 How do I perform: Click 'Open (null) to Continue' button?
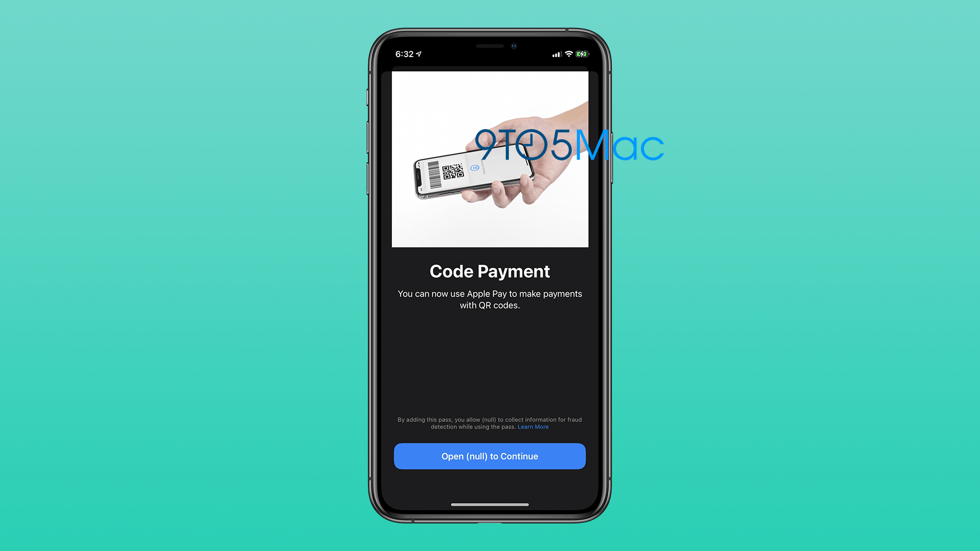[x=489, y=456]
